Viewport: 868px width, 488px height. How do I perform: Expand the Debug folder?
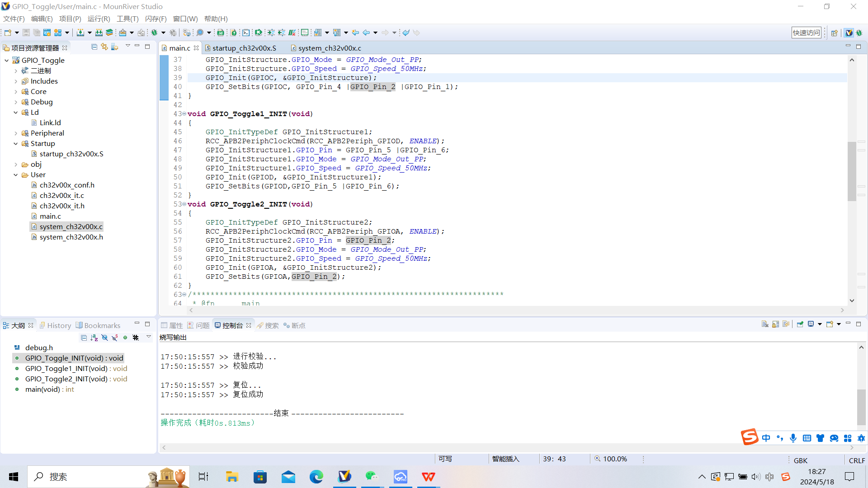coord(16,102)
